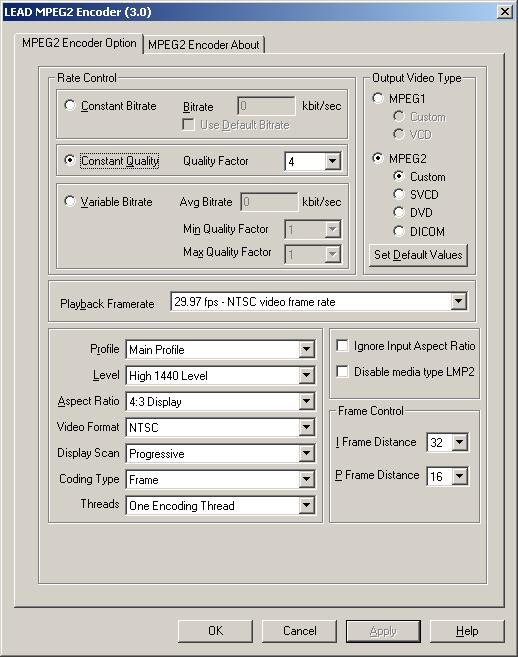This screenshot has height=657, width=518.
Task: Close the LEAD MPEG2 Encoder dialog
Action: coord(505,12)
